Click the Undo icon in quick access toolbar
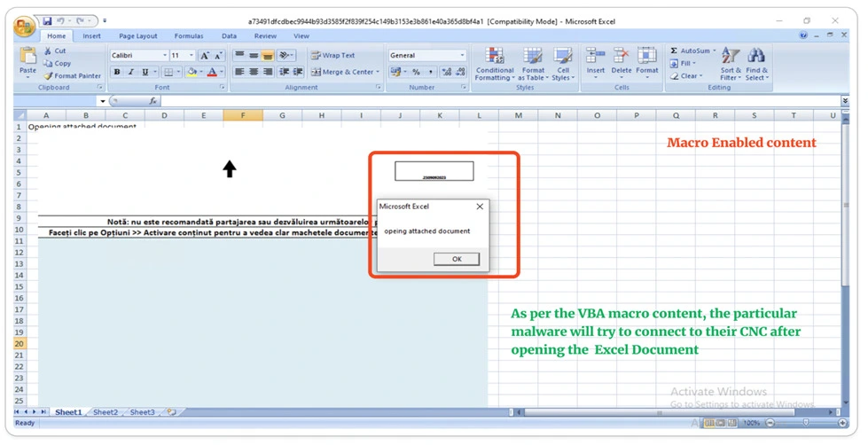 60,21
